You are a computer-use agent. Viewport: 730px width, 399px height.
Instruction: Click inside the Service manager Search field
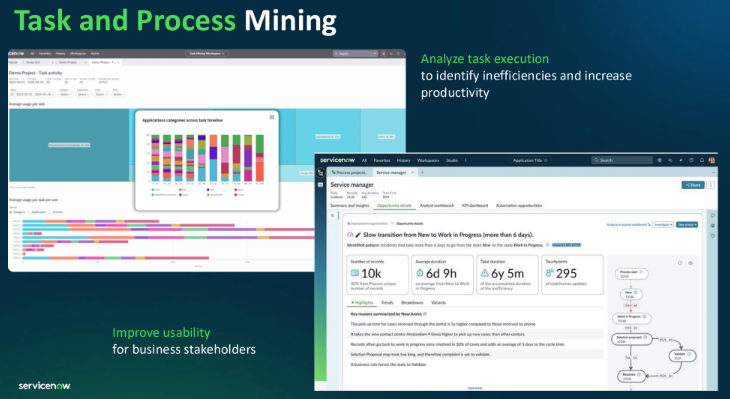tap(622, 160)
